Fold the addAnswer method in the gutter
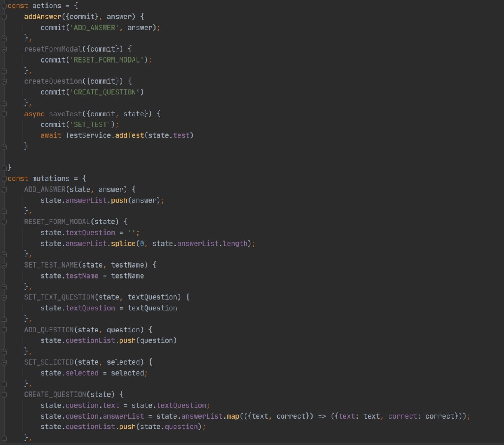504x445 pixels. [4, 17]
